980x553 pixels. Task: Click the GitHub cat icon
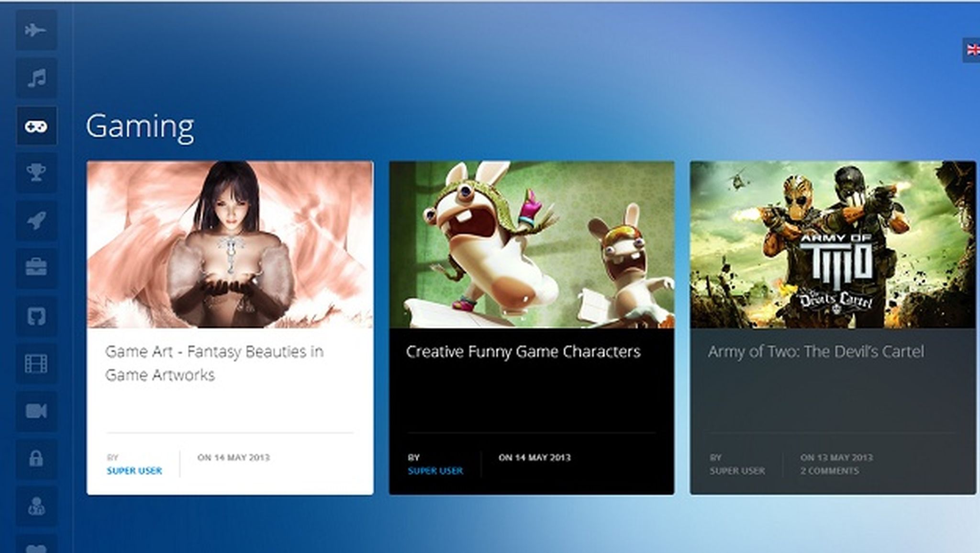point(36,316)
